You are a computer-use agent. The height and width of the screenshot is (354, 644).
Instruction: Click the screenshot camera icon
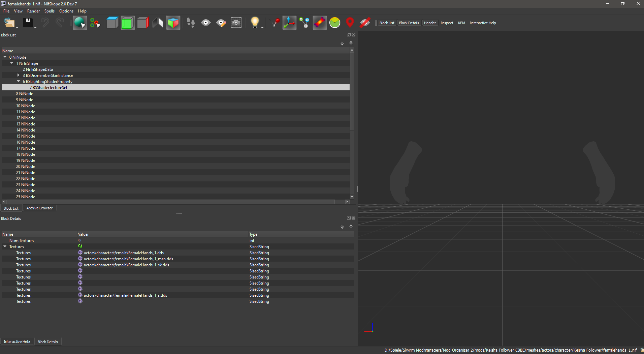click(x=236, y=23)
